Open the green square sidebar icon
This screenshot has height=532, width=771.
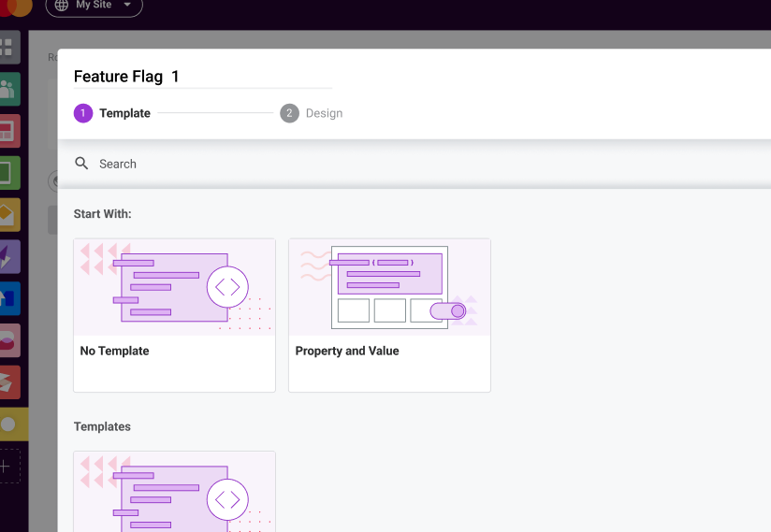[x=8, y=173]
